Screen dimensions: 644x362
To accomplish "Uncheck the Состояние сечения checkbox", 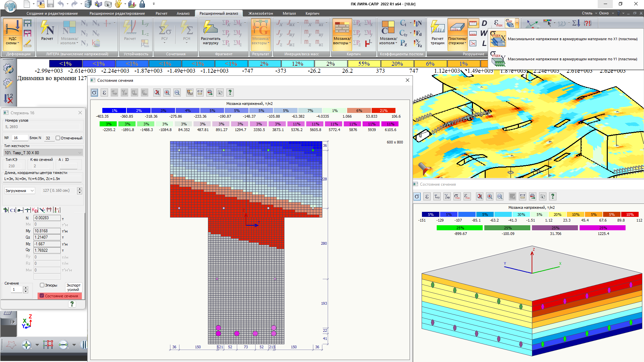I will 42,296.
